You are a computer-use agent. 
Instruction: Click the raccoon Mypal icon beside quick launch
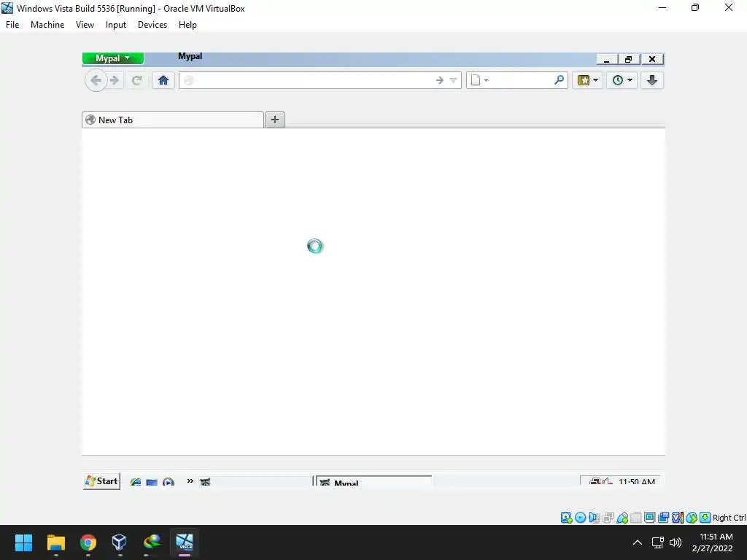[x=205, y=482]
